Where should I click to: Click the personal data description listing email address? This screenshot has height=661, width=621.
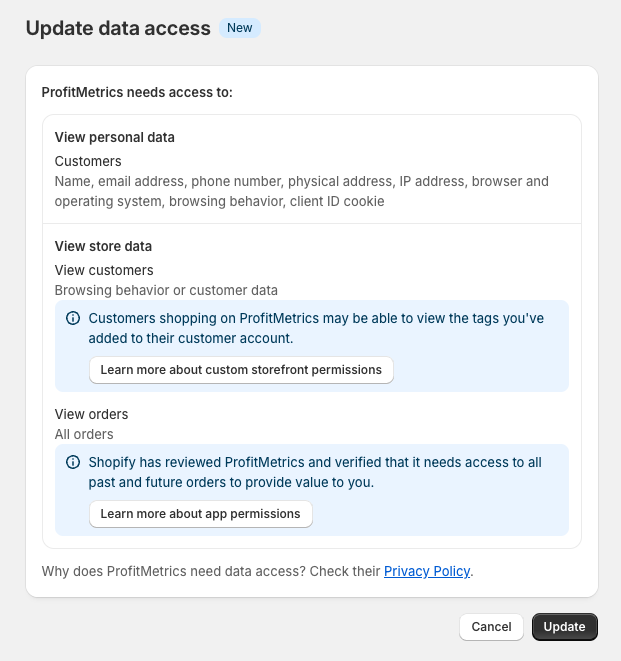[302, 191]
